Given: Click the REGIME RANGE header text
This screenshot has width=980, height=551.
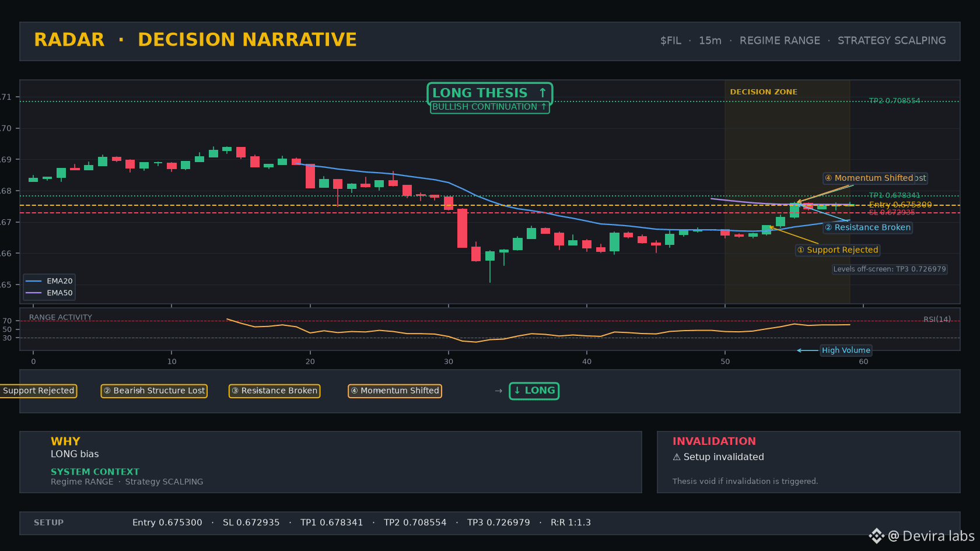Looking at the screenshot, I should (x=780, y=41).
